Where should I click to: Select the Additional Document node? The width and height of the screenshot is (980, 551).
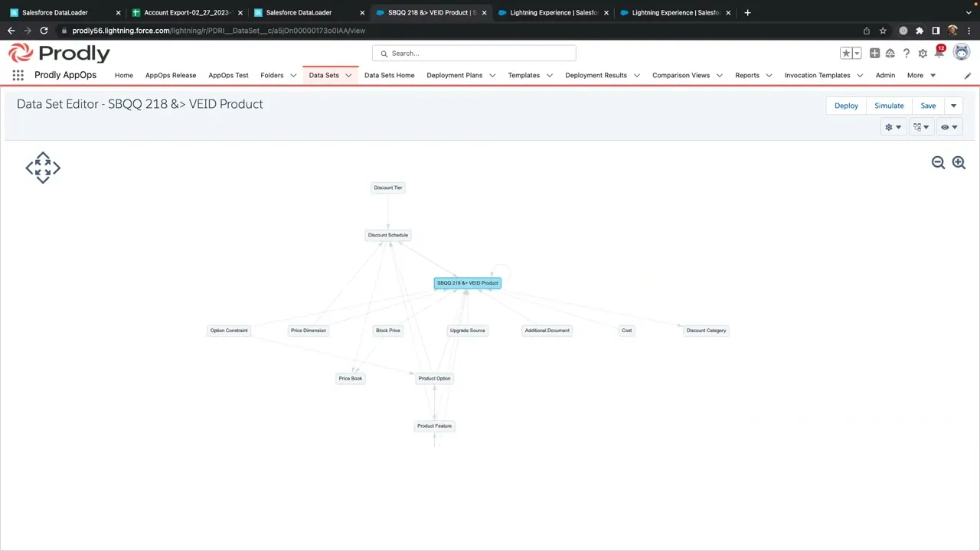coord(547,331)
